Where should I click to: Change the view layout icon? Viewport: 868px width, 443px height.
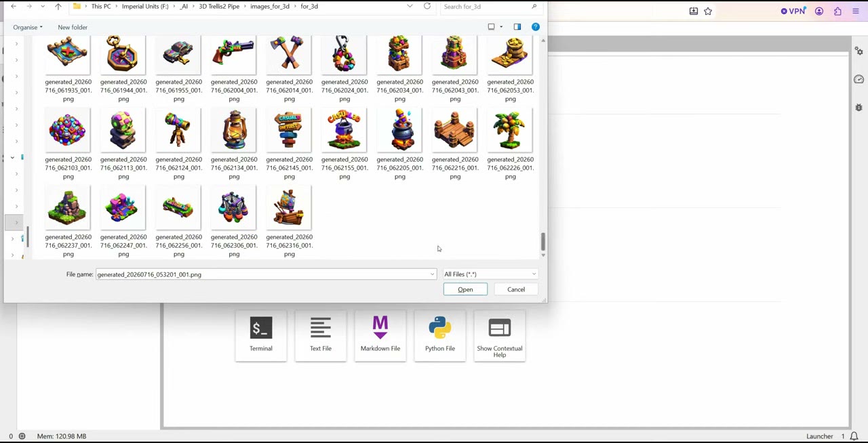click(492, 27)
